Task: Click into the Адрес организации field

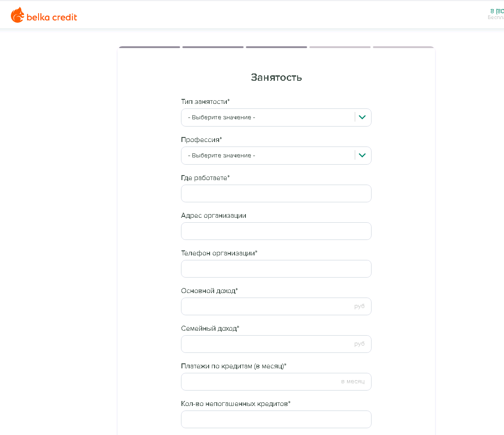Action: (276, 231)
